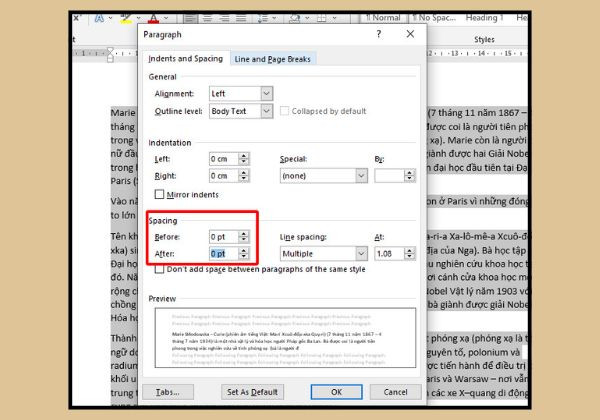Click the Cancel button
The height and width of the screenshot is (420, 600).
tap(395, 392)
